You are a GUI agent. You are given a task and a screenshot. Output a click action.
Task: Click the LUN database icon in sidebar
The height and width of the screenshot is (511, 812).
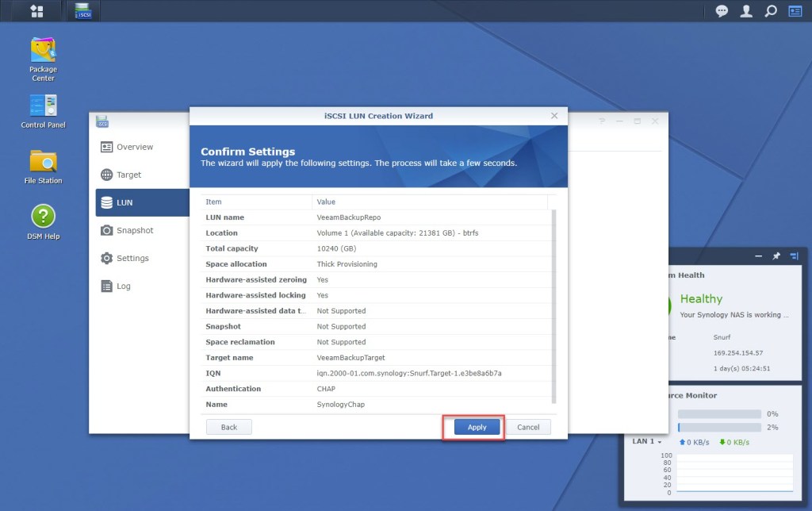point(107,202)
